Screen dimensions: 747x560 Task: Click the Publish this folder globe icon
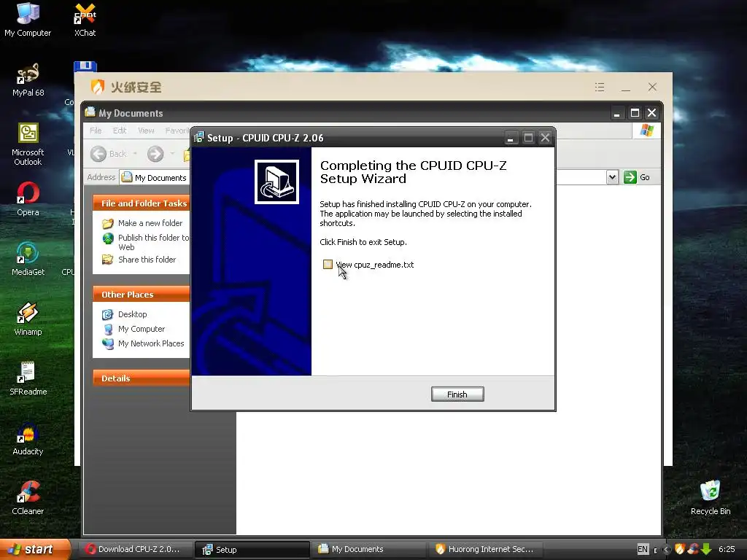click(108, 238)
